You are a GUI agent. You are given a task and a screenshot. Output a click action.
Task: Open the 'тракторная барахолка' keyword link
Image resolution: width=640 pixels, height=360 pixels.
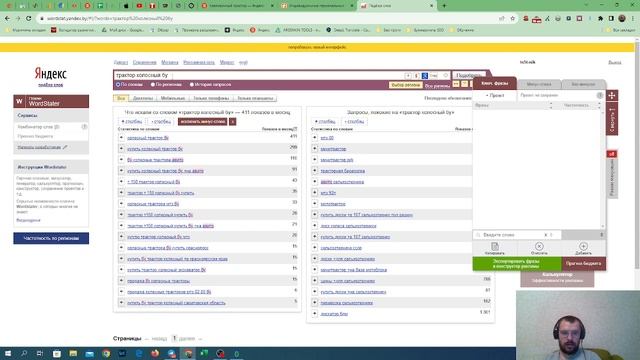point(342,171)
